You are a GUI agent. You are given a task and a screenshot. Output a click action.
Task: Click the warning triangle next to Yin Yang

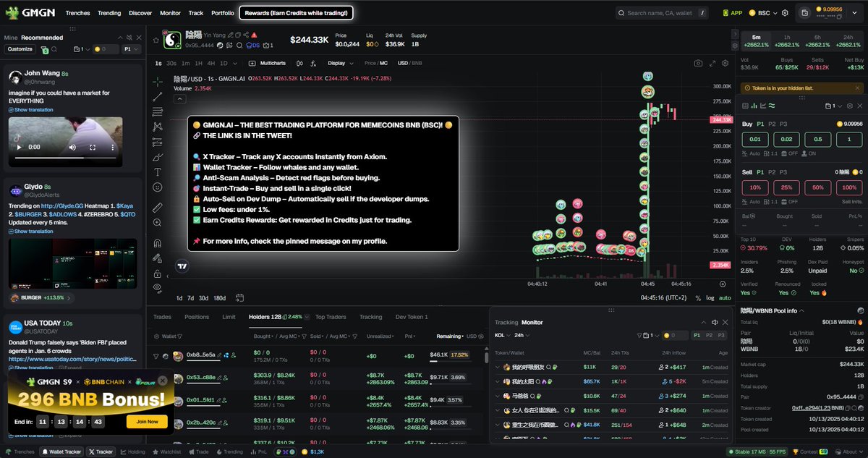[255, 35]
